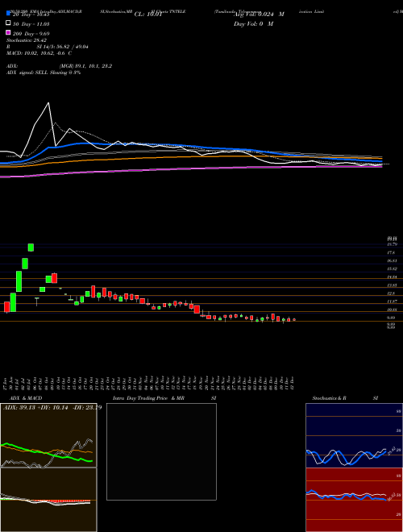Open the blue Stochastics chart panel
The width and height of the screenshot is (403, 532).
click(354, 435)
